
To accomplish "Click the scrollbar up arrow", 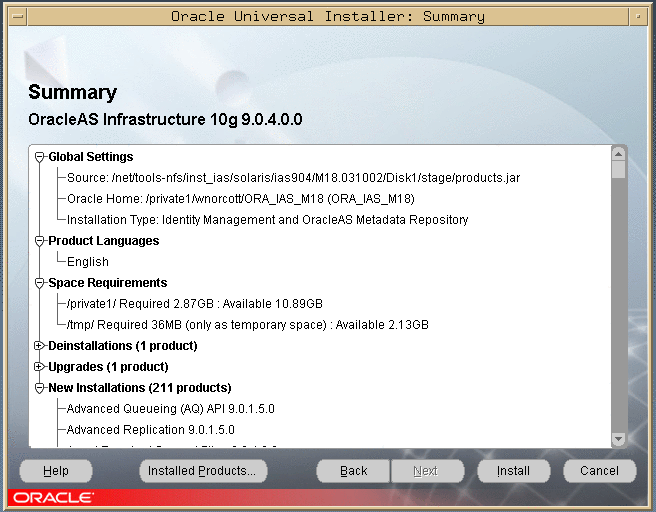I will click(x=618, y=154).
